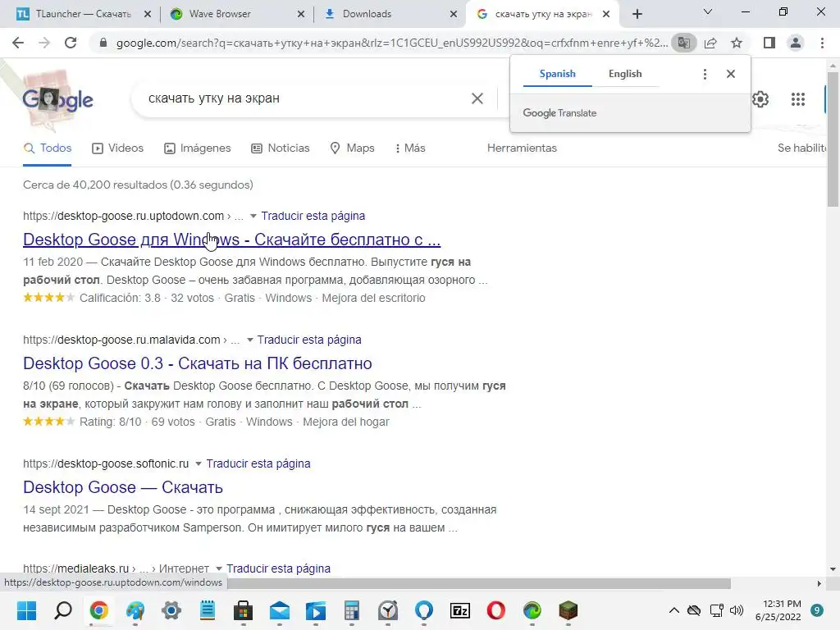Image resolution: width=840 pixels, height=630 pixels.
Task: Close the Downloads tab
Action: [x=454, y=15]
